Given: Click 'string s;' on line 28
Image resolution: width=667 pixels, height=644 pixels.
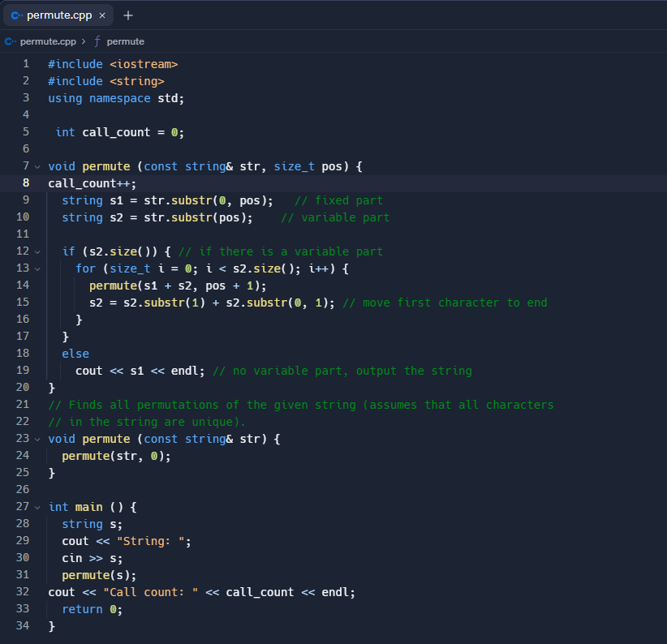Looking at the screenshot, I should click(92, 524).
